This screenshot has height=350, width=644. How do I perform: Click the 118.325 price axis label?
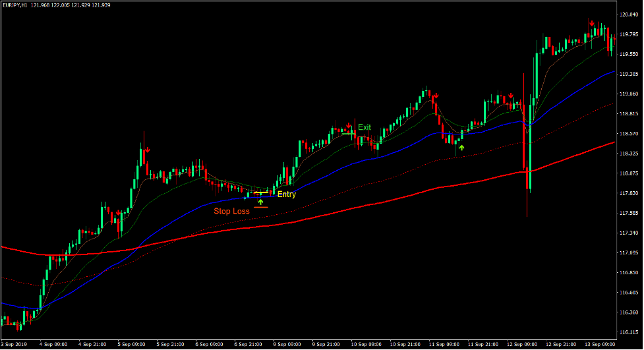click(630, 154)
